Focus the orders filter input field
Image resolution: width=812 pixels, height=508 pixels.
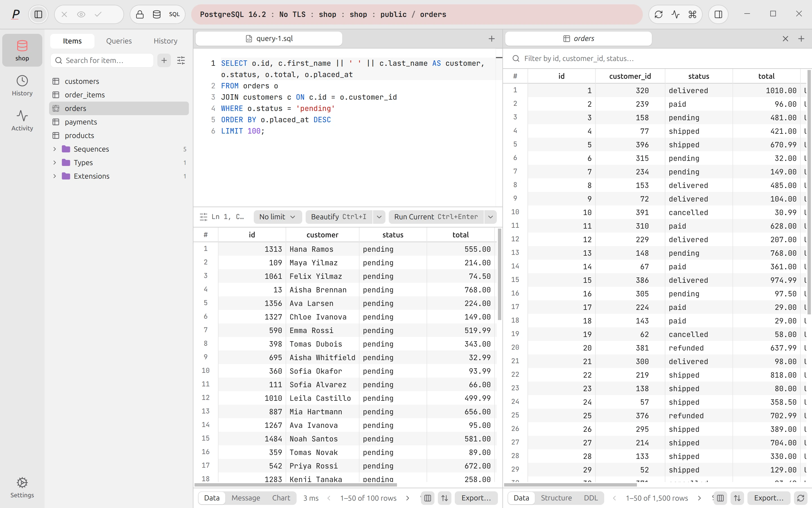(x=658, y=58)
